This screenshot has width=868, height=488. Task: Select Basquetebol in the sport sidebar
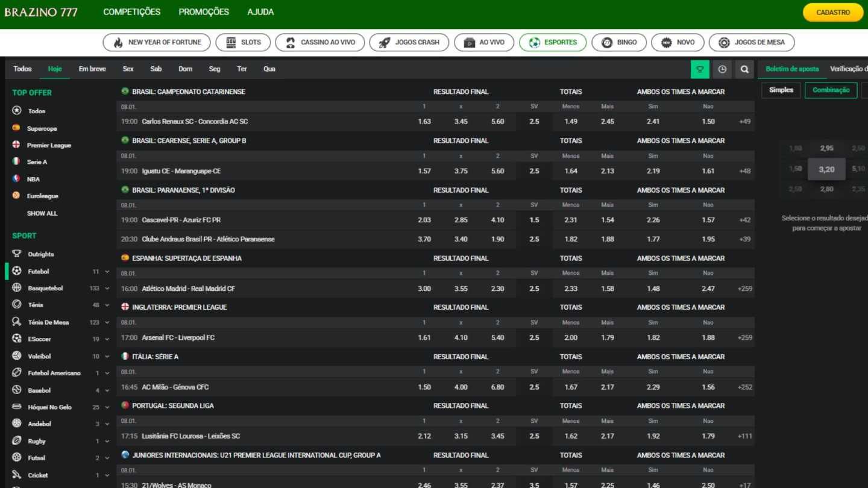(x=45, y=289)
